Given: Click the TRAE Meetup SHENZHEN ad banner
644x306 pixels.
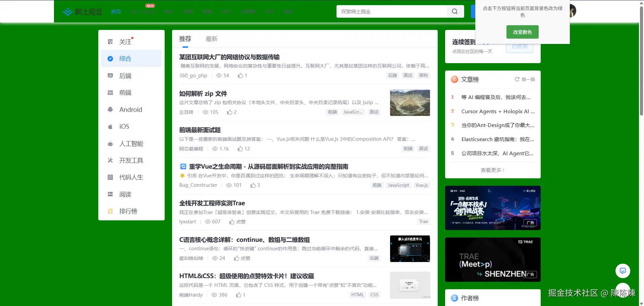Looking at the screenshot, I should [493, 260].
